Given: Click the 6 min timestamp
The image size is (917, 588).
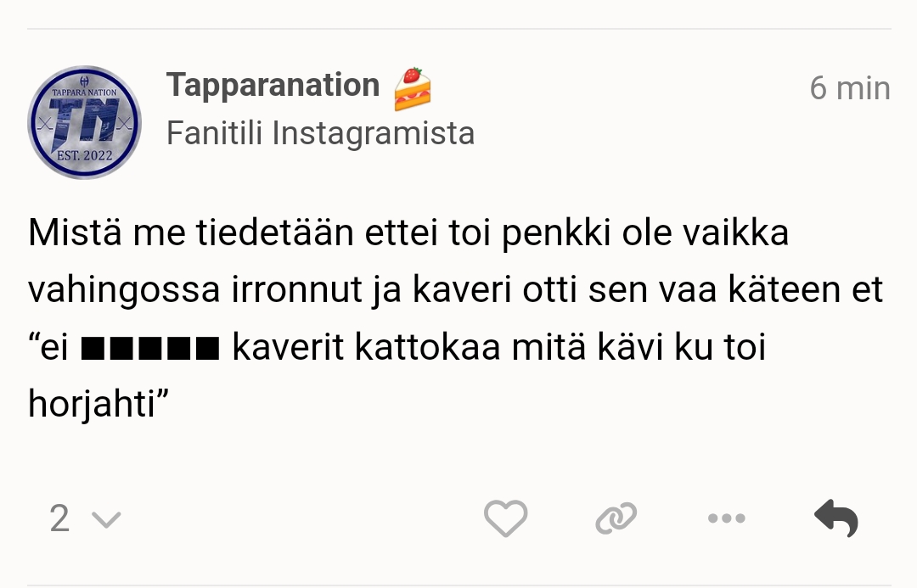Looking at the screenshot, I should [849, 88].
